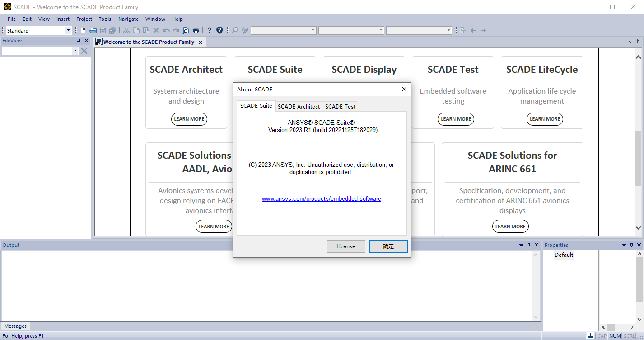Open the second empty toolbar combo box

[x=381, y=30]
